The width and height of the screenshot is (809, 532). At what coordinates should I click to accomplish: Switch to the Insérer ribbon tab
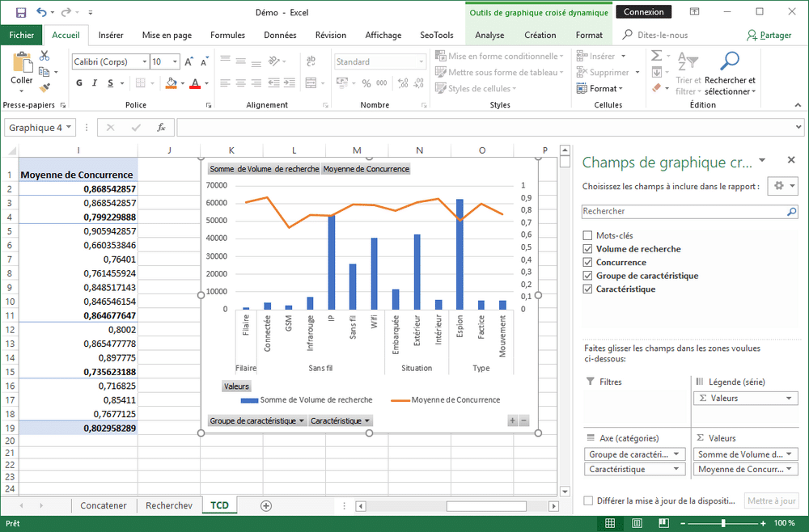point(111,35)
